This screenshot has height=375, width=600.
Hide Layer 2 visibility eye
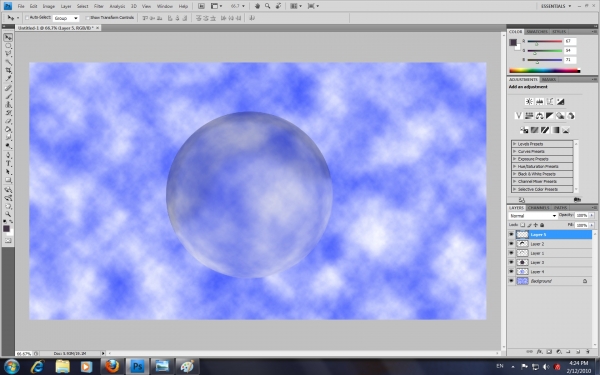tap(511, 244)
